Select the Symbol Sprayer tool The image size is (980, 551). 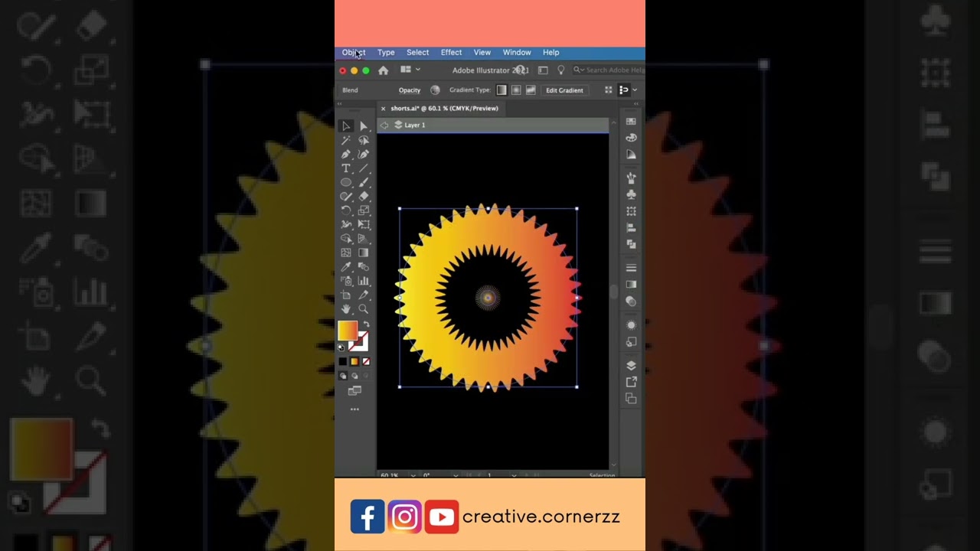[x=346, y=281]
